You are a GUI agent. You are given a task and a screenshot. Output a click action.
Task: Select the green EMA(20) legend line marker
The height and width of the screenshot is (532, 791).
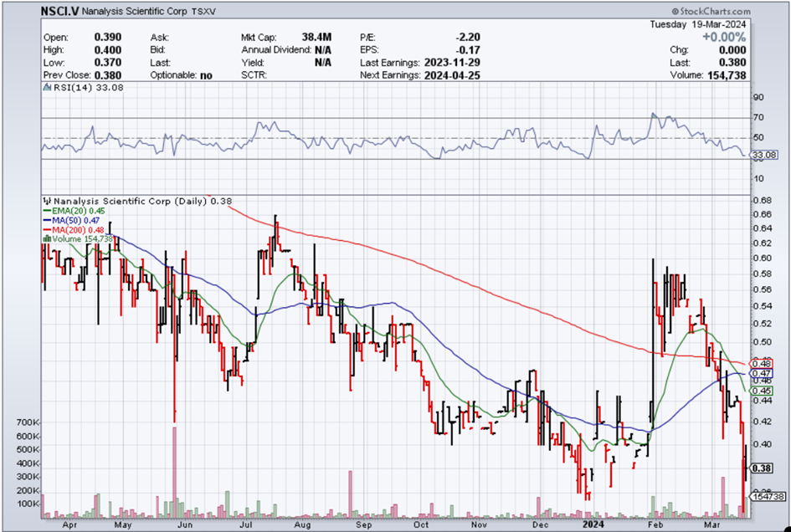click(48, 211)
